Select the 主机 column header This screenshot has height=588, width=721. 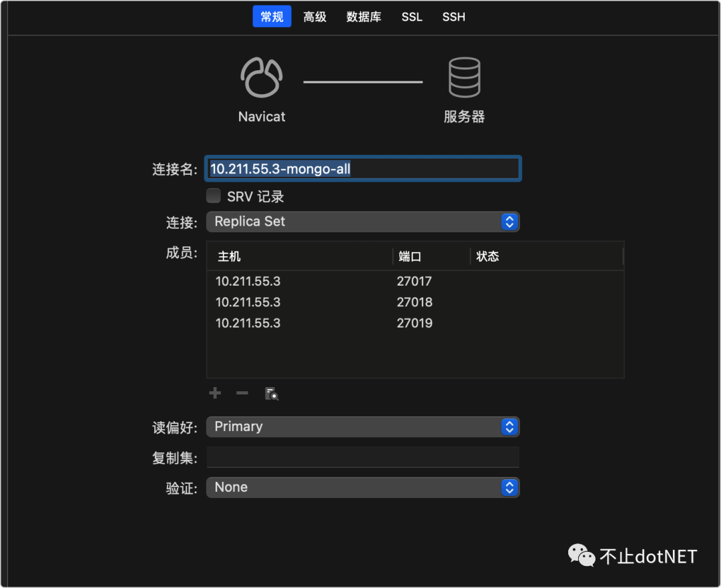(x=229, y=256)
